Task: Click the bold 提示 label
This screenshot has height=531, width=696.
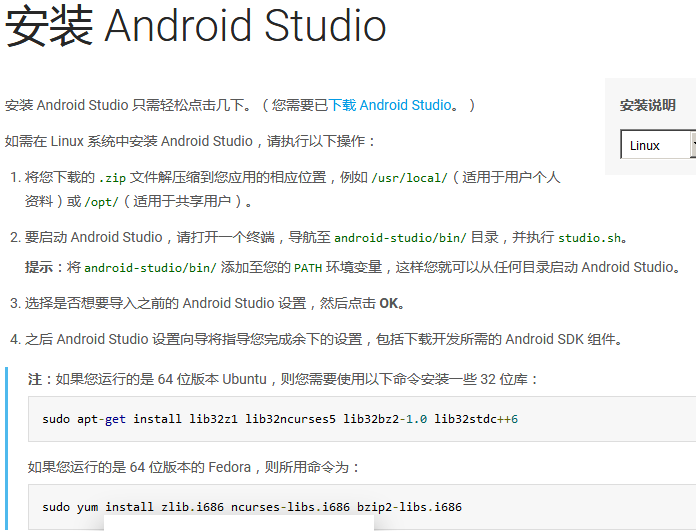Action: tap(38, 267)
